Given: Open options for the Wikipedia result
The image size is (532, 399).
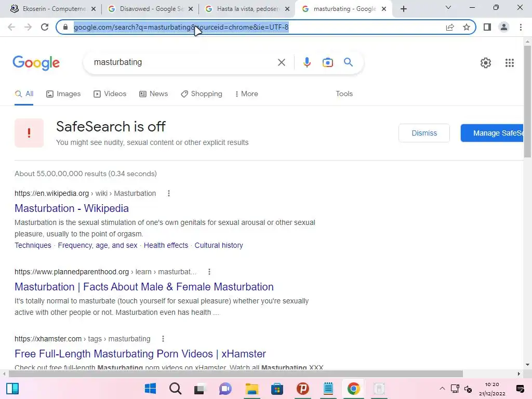Looking at the screenshot, I should [169, 193].
